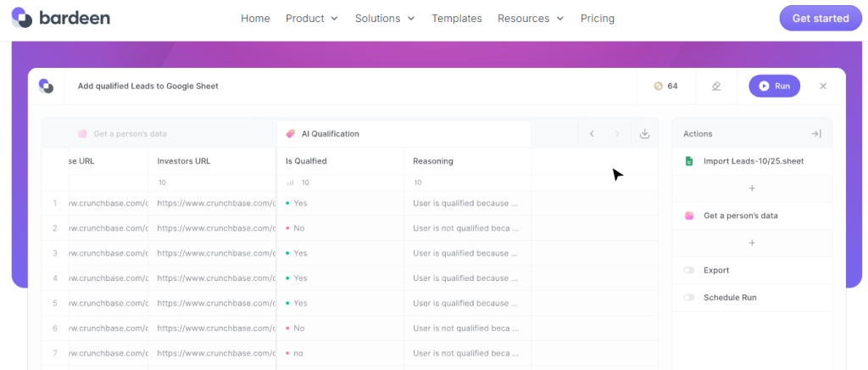Open Investors URL link in row 1
Image resolution: width=868 pixels, height=370 pixels.
pyautogui.click(x=216, y=204)
